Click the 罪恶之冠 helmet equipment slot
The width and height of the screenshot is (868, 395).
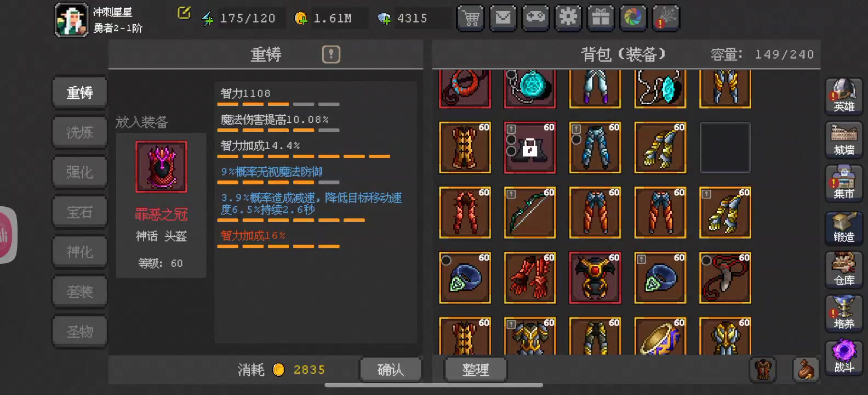click(x=162, y=167)
